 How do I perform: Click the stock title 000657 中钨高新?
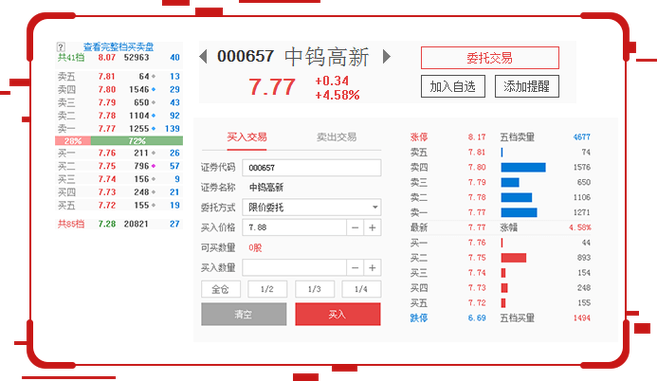click(293, 57)
